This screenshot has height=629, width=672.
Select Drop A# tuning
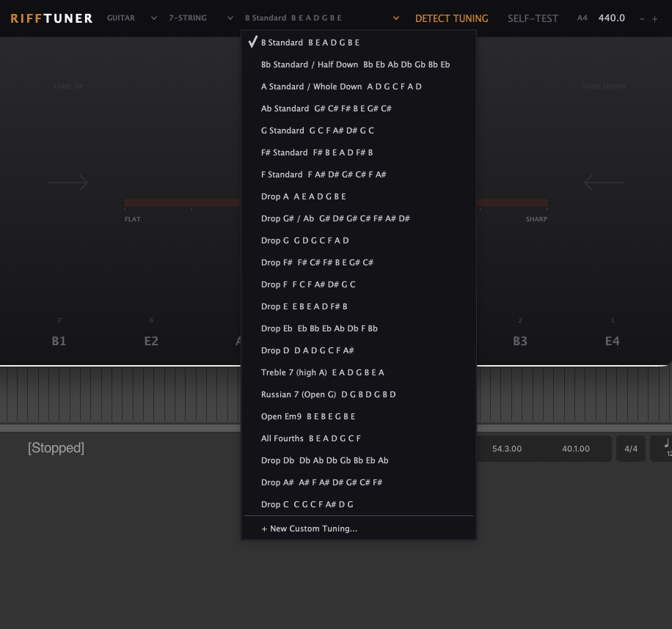click(x=358, y=482)
